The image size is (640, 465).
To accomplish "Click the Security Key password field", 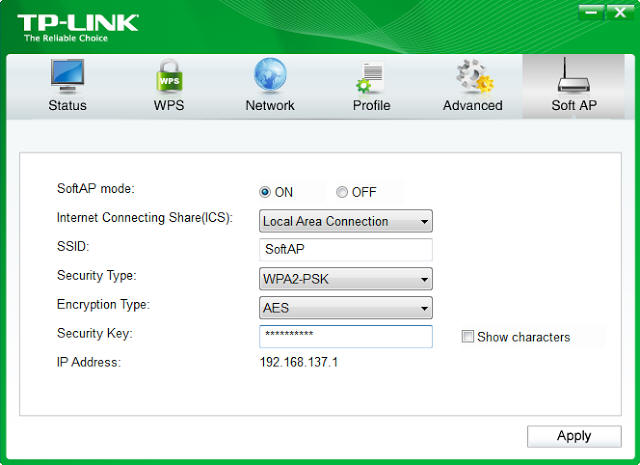I will pos(345,337).
